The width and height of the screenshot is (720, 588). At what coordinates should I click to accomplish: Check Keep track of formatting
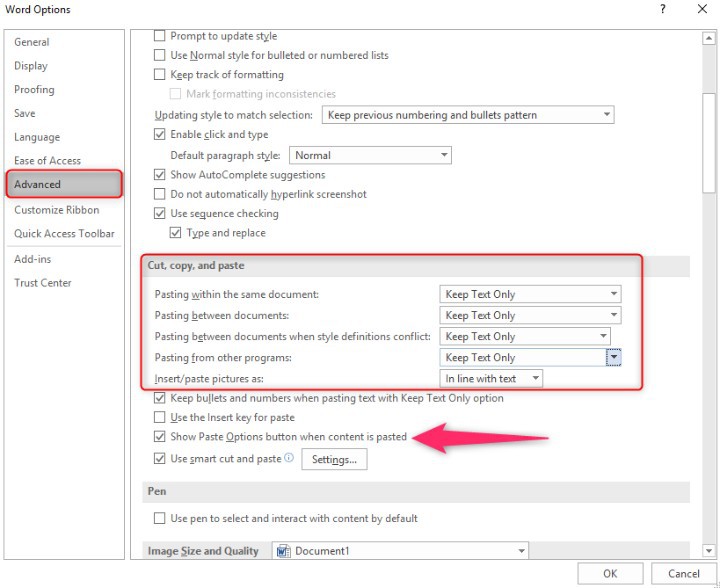pyautogui.click(x=159, y=74)
